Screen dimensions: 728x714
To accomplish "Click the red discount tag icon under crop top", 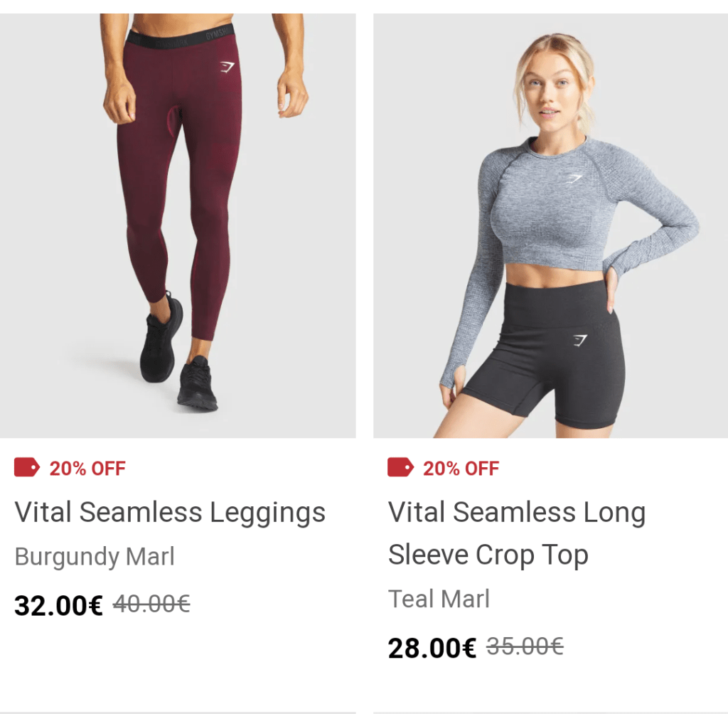I will pos(400,467).
